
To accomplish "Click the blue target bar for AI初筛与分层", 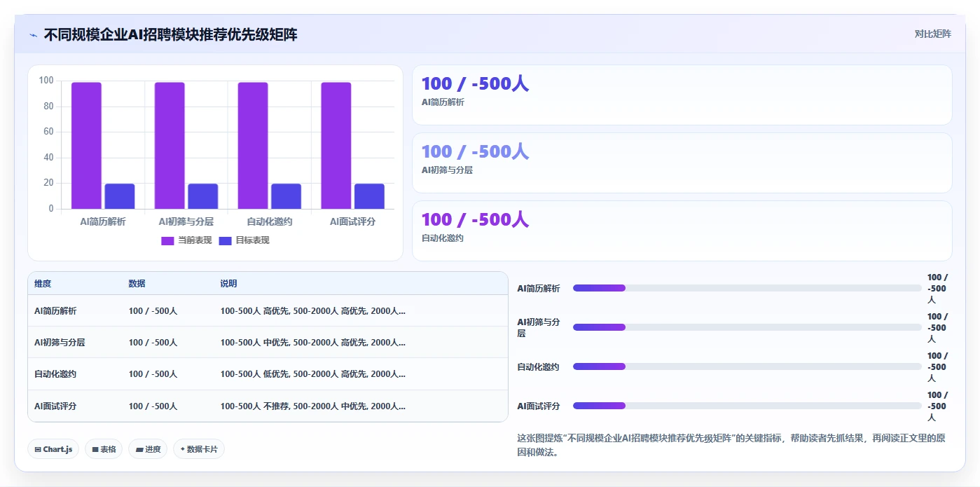I will 203,196.
